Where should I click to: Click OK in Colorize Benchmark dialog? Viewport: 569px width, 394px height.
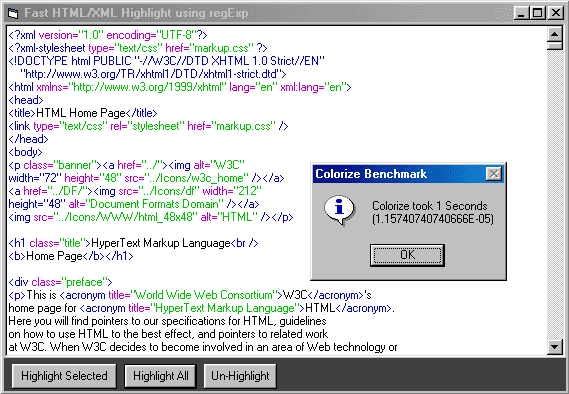coord(407,255)
